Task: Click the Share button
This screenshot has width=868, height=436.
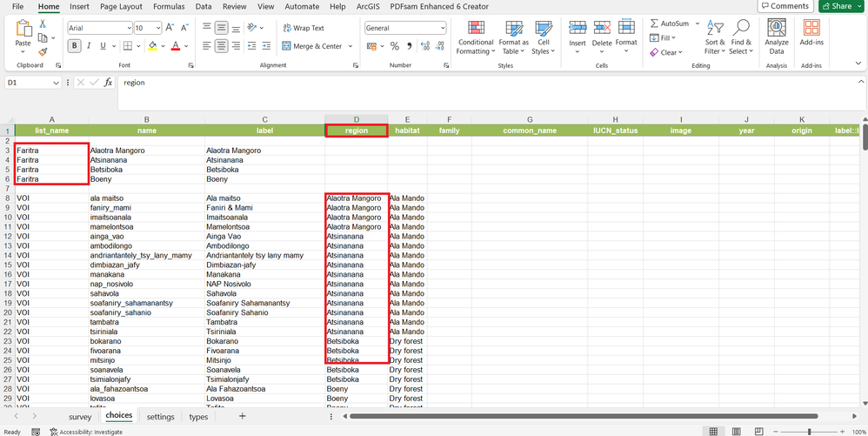Action: (x=837, y=6)
